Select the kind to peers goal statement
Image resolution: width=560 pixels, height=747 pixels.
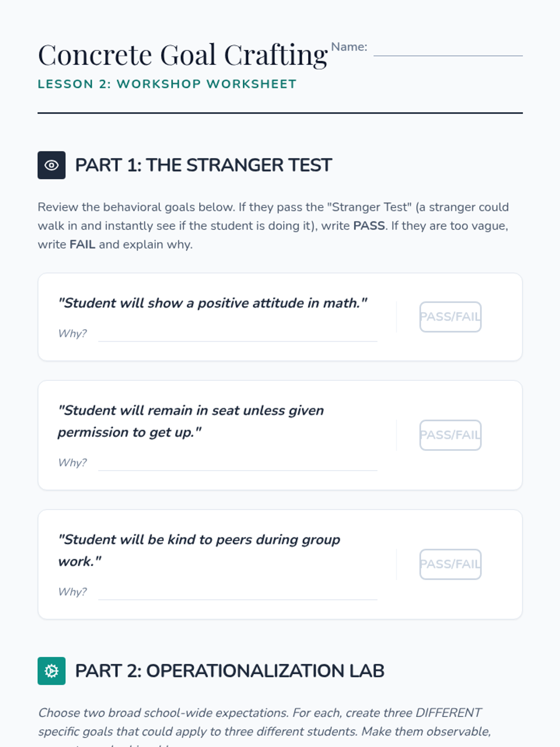tap(199, 550)
